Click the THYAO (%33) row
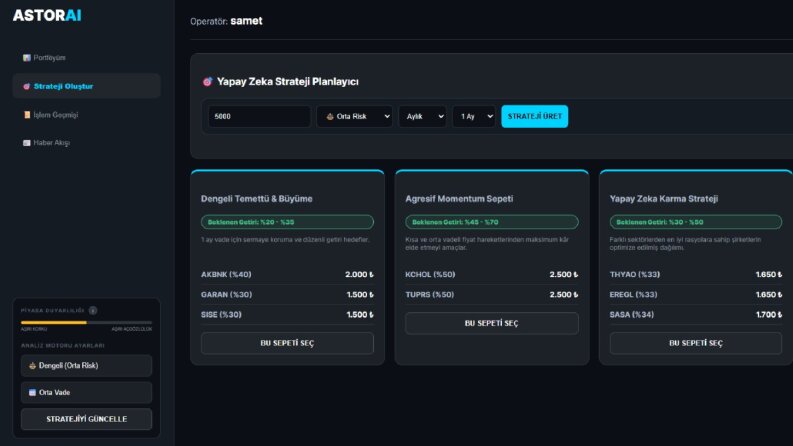 (x=696, y=275)
